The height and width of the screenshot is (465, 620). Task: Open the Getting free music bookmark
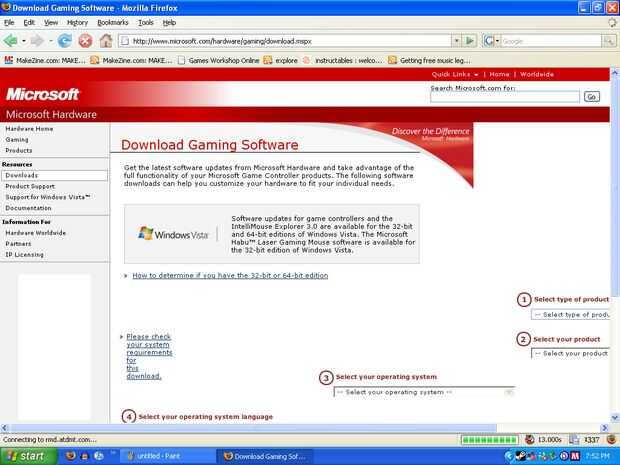(x=429, y=60)
